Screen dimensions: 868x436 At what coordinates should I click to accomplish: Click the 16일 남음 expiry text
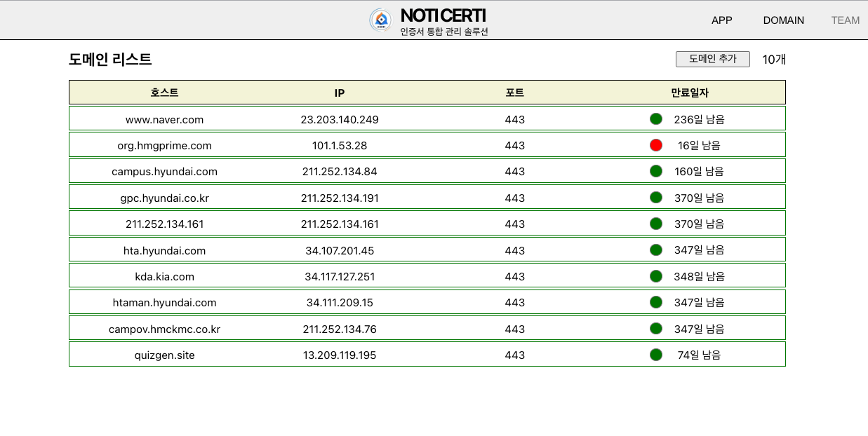click(699, 146)
